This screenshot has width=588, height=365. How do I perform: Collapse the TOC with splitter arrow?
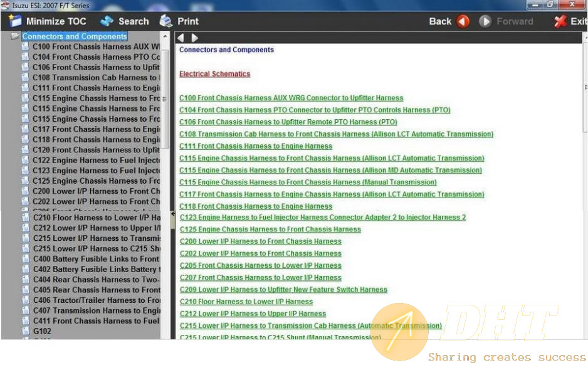[x=173, y=214]
